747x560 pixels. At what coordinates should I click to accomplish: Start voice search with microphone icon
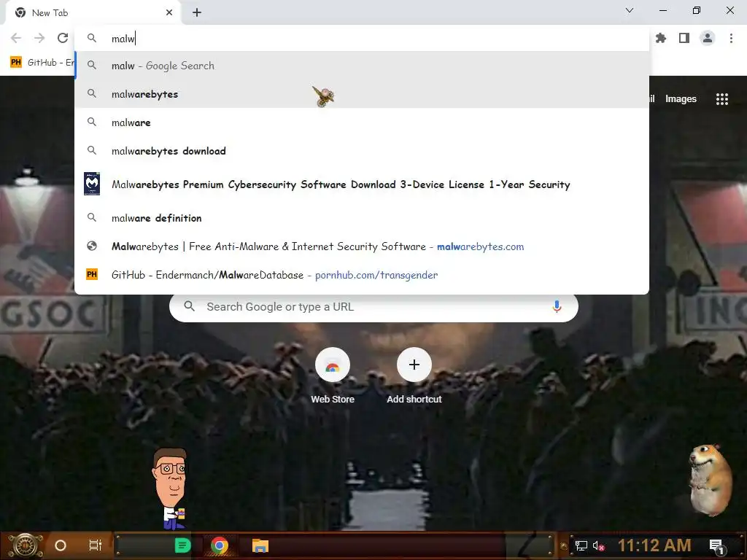click(x=557, y=307)
